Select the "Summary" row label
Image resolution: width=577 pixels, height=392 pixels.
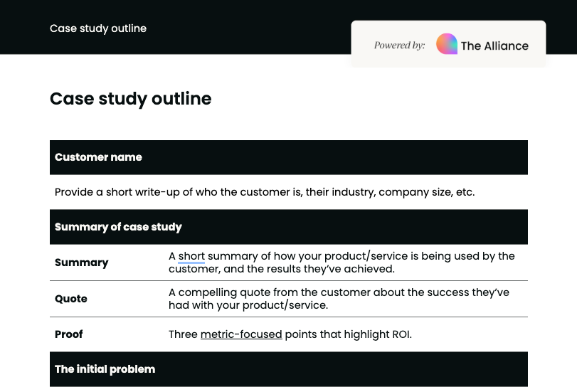pos(82,263)
